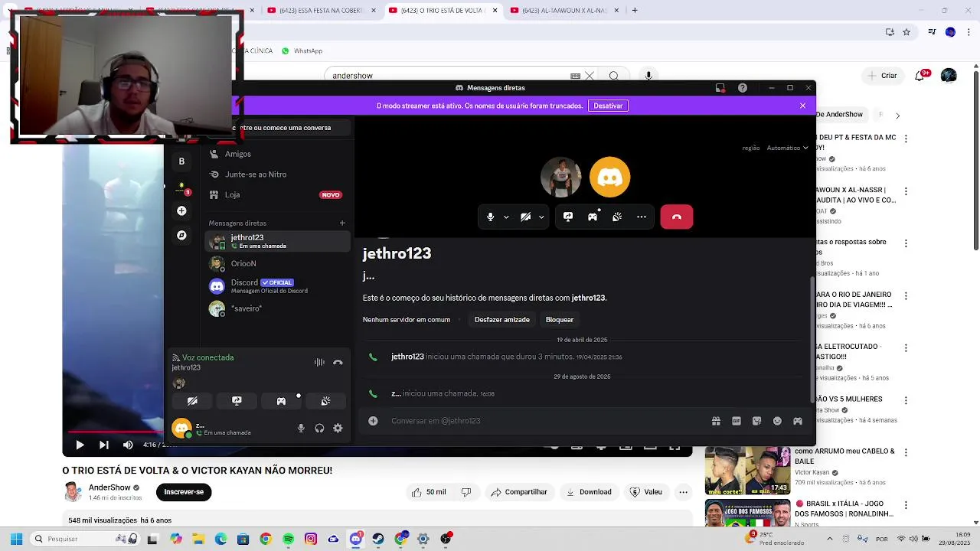980x551 pixels.
Task: Open the GIF picker in message bar
Action: click(x=737, y=421)
